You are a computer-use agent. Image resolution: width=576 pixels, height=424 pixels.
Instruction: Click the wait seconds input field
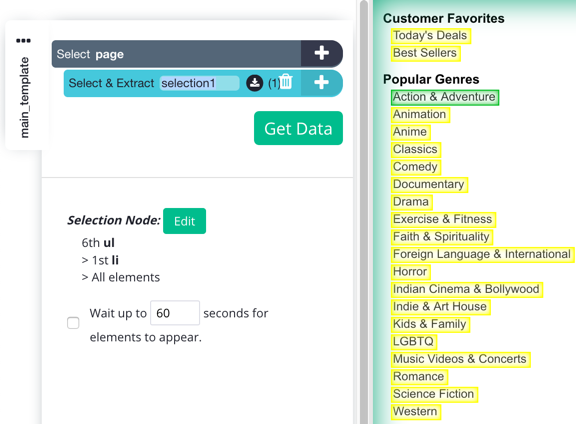click(x=175, y=313)
